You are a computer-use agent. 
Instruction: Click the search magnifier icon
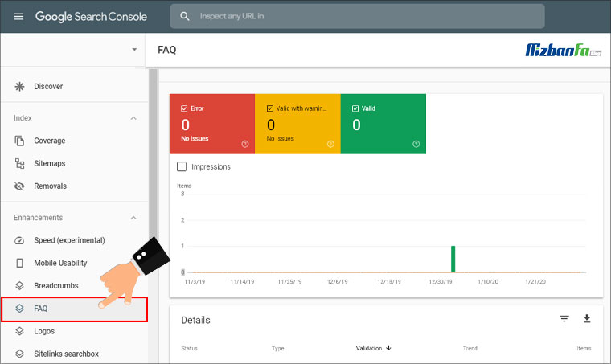[185, 16]
